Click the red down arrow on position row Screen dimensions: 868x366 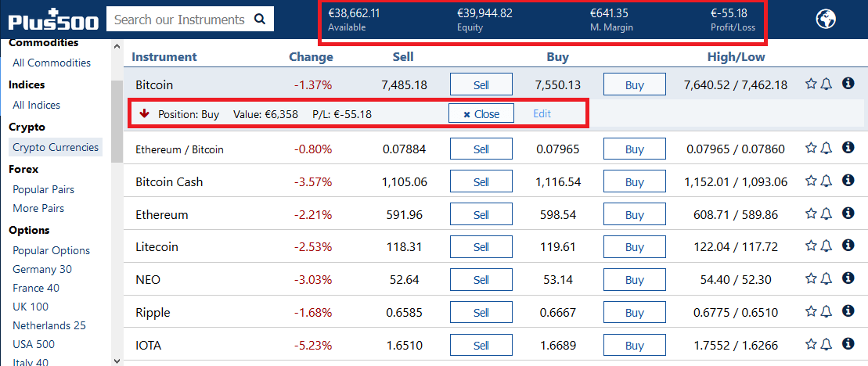[145, 113]
